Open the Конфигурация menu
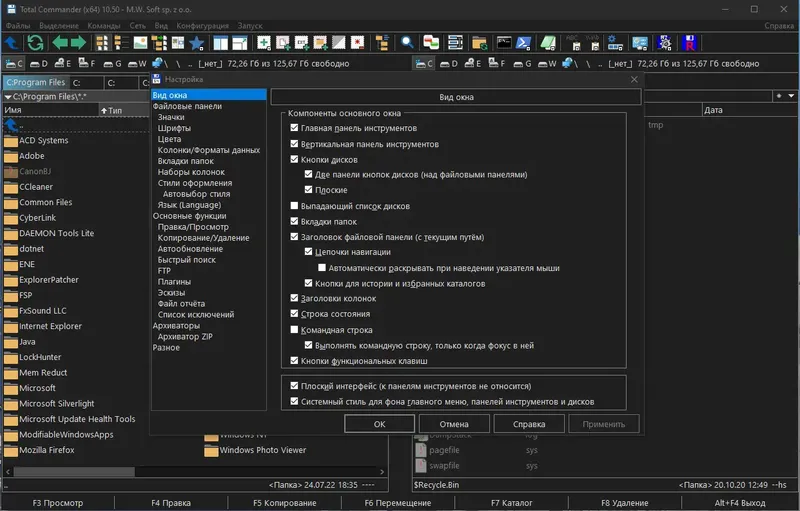 click(x=203, y=25)
